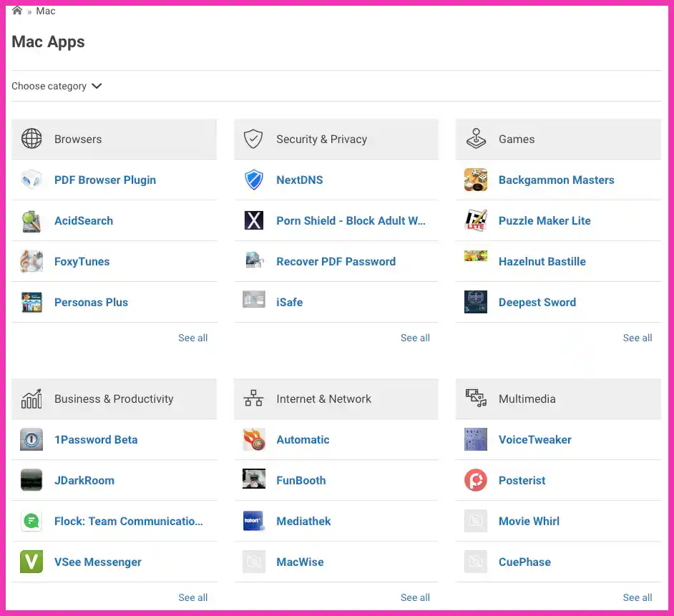Open the Deepest Sword link
The width and height of the screenshot is (674, 616).
537,303
